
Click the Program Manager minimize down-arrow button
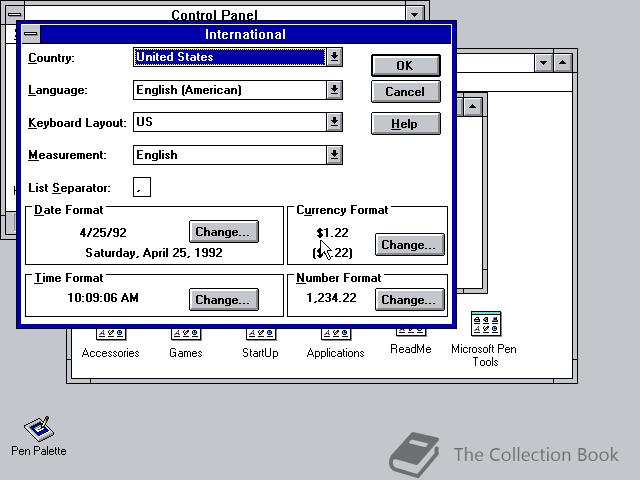pos(543,63)
